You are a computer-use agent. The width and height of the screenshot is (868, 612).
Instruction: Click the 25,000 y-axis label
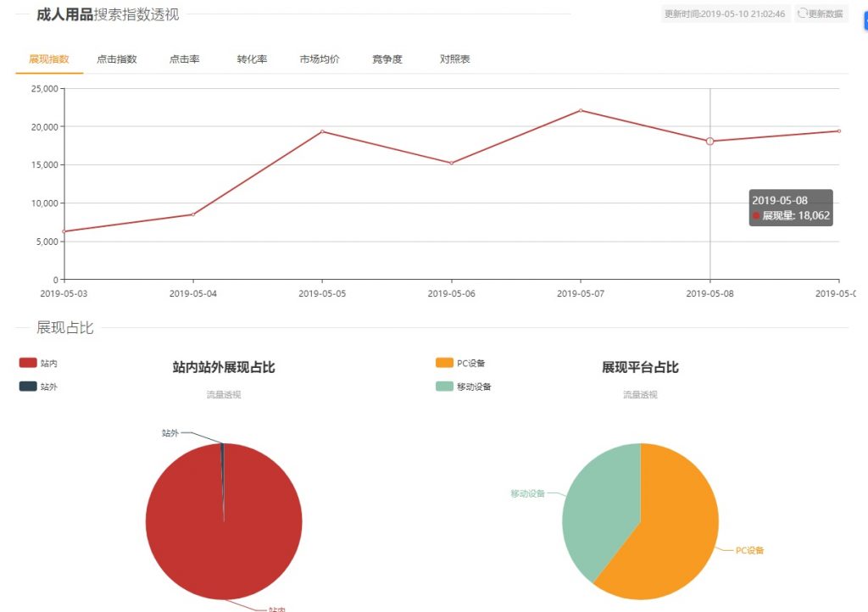tap(45, 88)
